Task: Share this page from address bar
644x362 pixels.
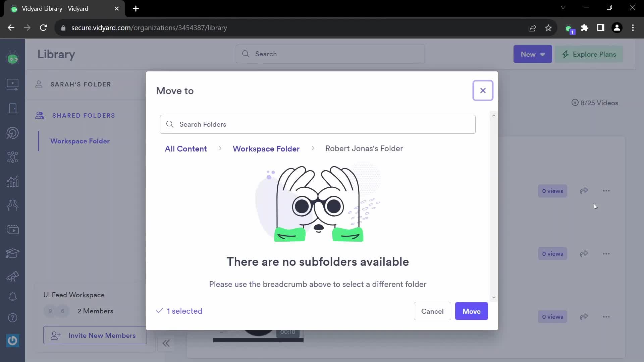Action: point(532,28)
